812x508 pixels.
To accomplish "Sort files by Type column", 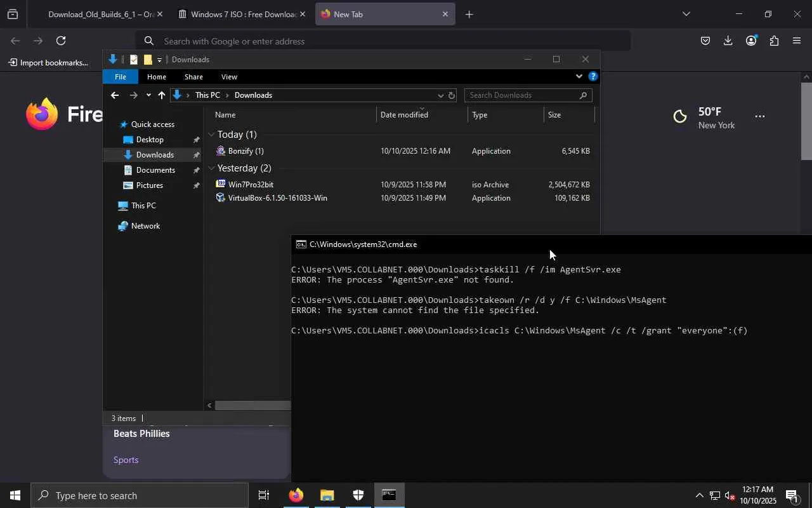I will coord(506,115).
